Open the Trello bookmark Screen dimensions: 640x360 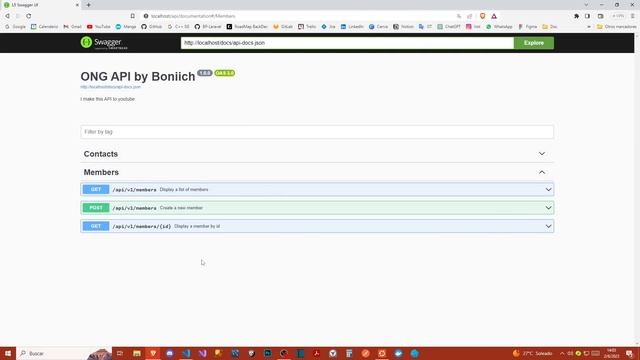[307, 27]
